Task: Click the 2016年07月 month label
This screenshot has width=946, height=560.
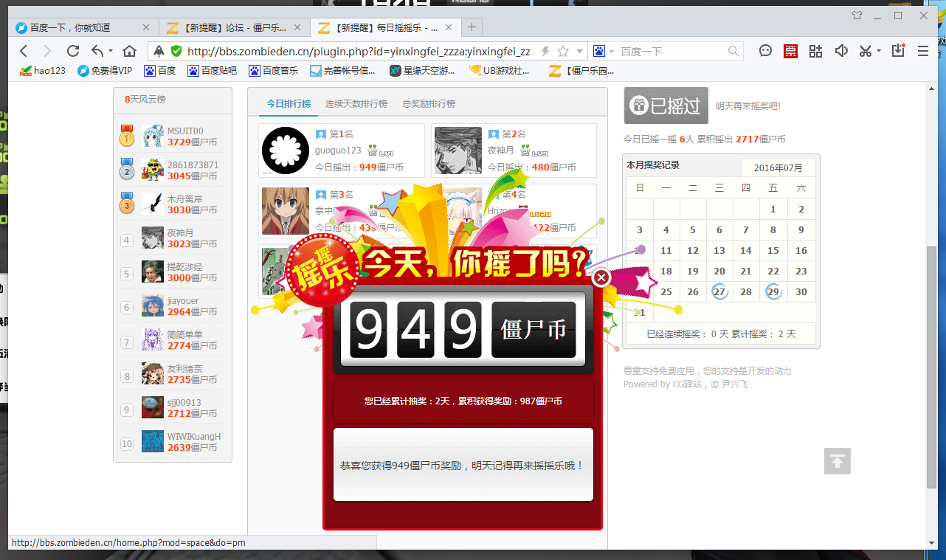Action: [x=778, y=168]
